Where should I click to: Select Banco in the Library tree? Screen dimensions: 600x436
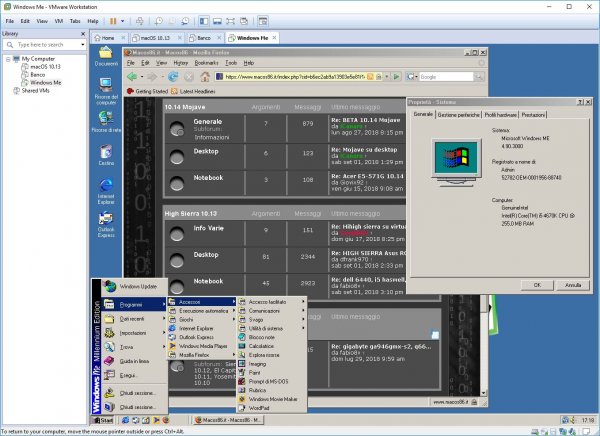(38, 75)
